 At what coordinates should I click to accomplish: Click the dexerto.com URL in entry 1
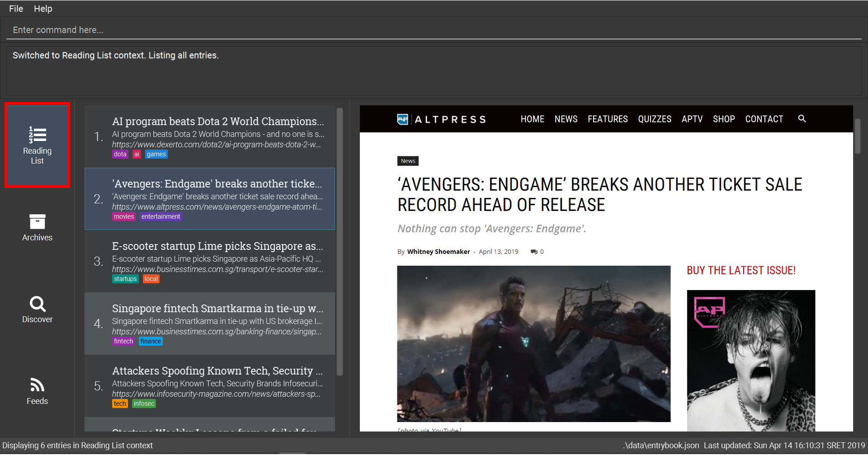[x=217, y=145]
